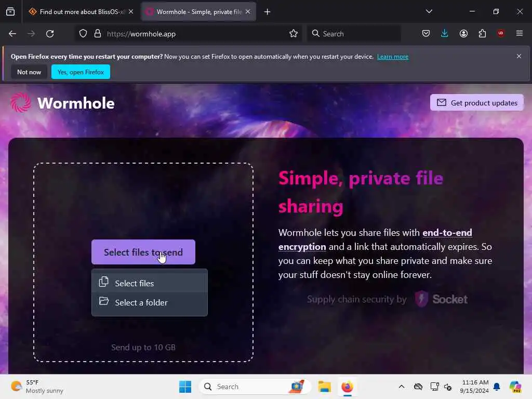Click the Not now button
This screenshot has height=399, width=532.
pyautogui.click(x=29, y=72)
